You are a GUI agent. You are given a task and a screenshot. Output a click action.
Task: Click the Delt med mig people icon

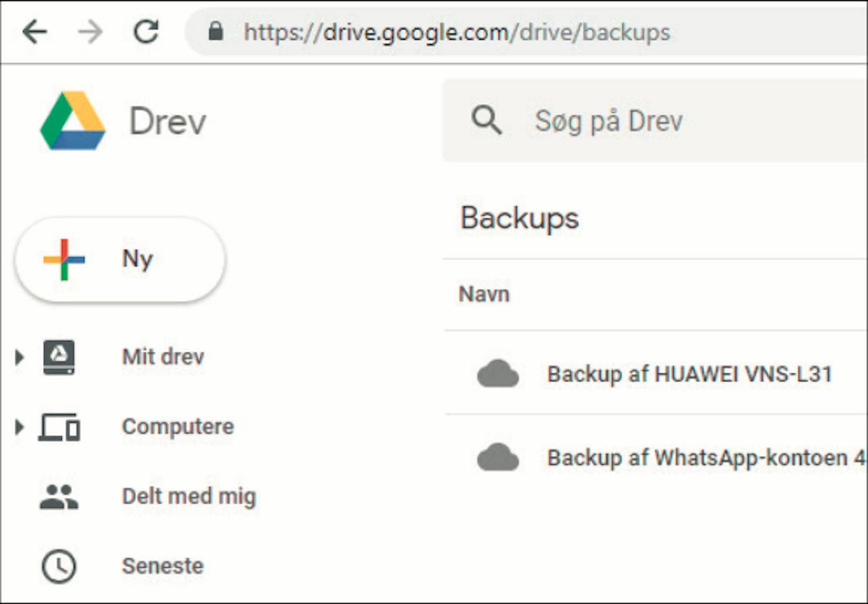pos(59,496)
